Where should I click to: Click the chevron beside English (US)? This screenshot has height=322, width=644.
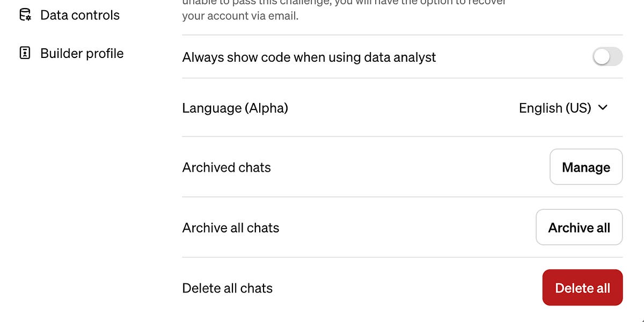[x=603, y=107]
